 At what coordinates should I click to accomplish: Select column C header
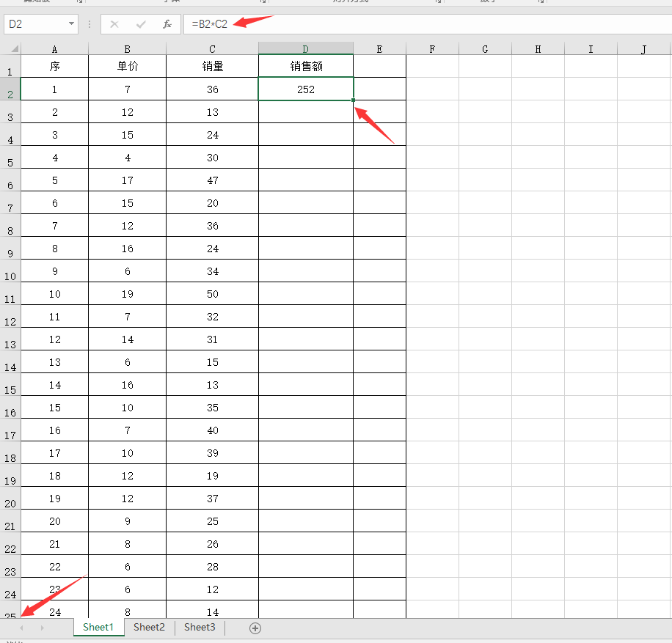212,49
